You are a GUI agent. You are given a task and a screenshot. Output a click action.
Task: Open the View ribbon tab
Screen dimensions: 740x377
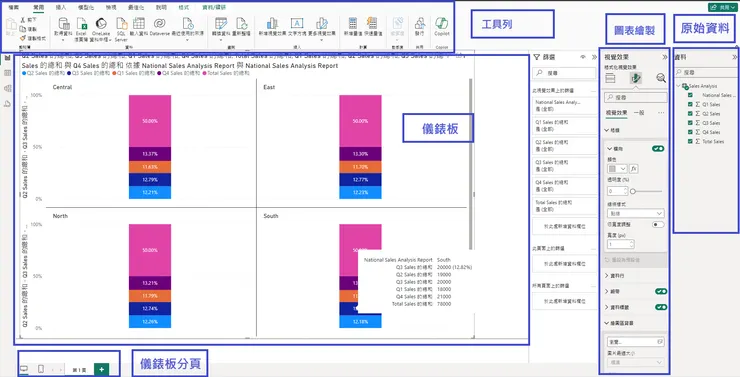[x=111, y=8]
